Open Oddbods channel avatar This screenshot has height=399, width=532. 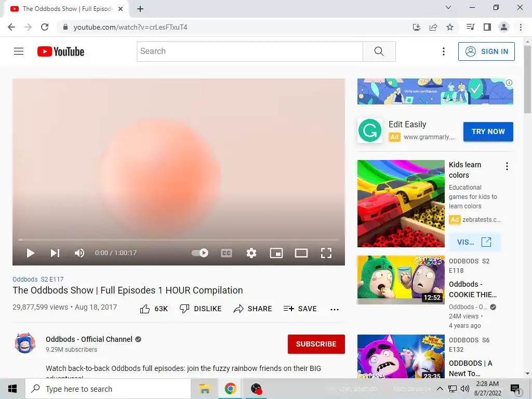click(25, 343)
